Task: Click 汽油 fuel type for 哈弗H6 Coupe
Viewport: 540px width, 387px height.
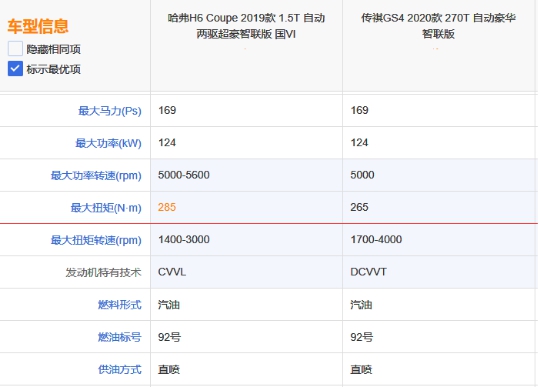Action: coord(169,305)
